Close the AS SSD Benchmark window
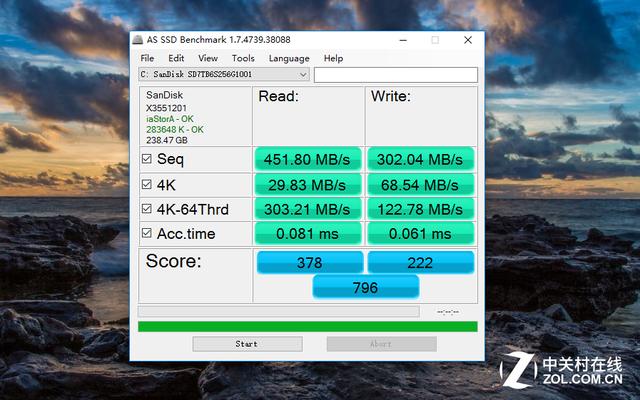This screenshot has height=400, width=640. pyautogui.click(x=468, y=40)
